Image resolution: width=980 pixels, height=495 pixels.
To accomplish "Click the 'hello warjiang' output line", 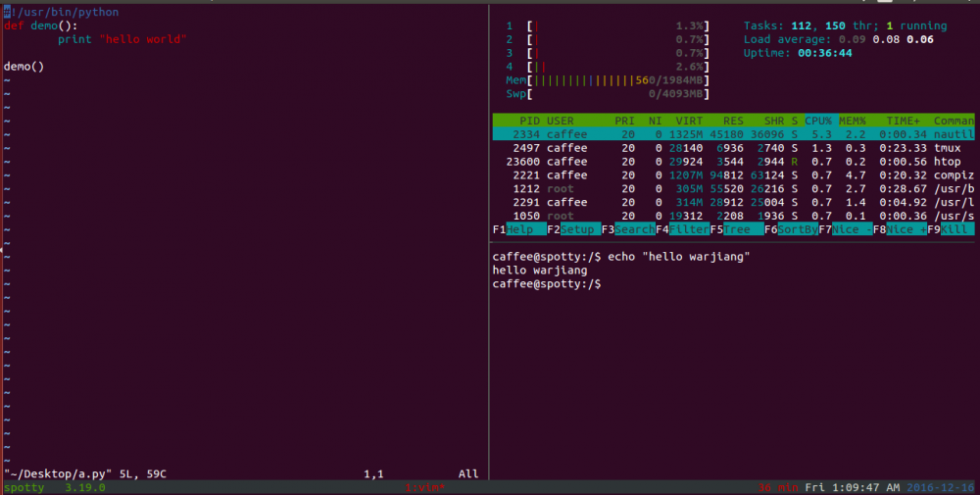I will click(x=540, y=270).
